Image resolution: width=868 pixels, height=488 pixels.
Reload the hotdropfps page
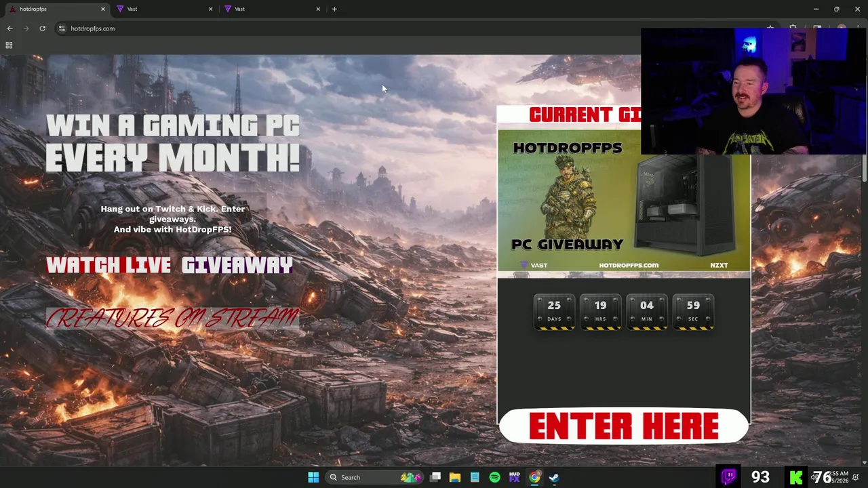[42, 28]
